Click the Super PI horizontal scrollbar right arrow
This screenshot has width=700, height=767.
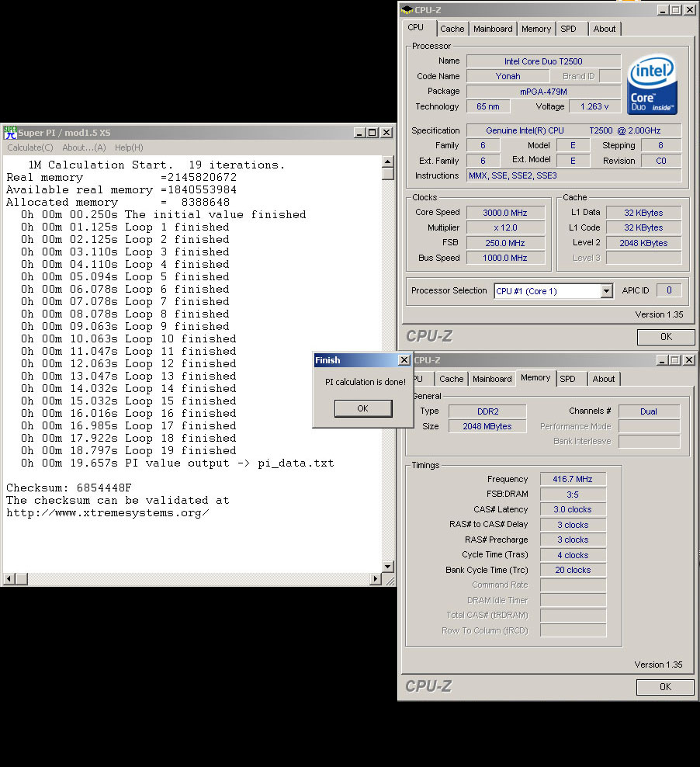click(x=375, y=579)
